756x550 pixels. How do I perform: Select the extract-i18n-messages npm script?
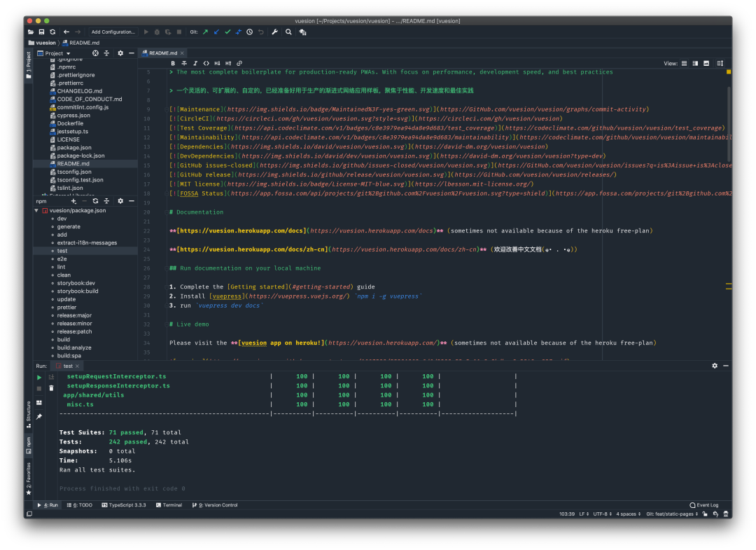87,242
